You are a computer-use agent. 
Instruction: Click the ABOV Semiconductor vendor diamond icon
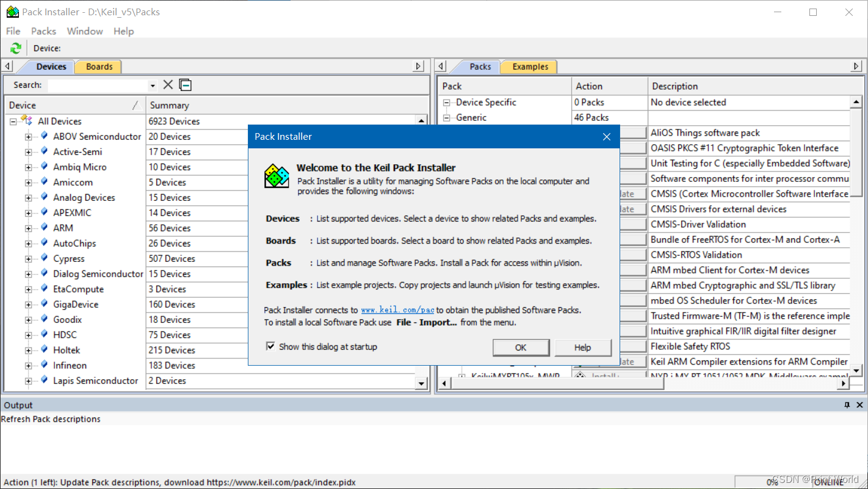pyautogui.click(x=44, y=136)
